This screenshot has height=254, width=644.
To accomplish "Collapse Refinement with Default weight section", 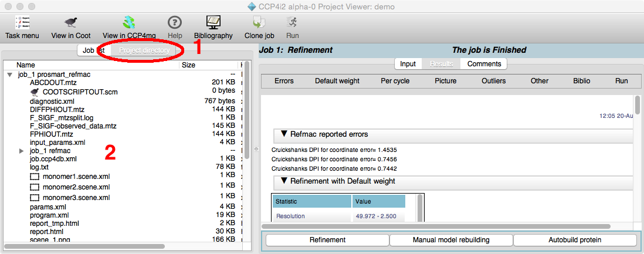I will (x=284, y=181).
